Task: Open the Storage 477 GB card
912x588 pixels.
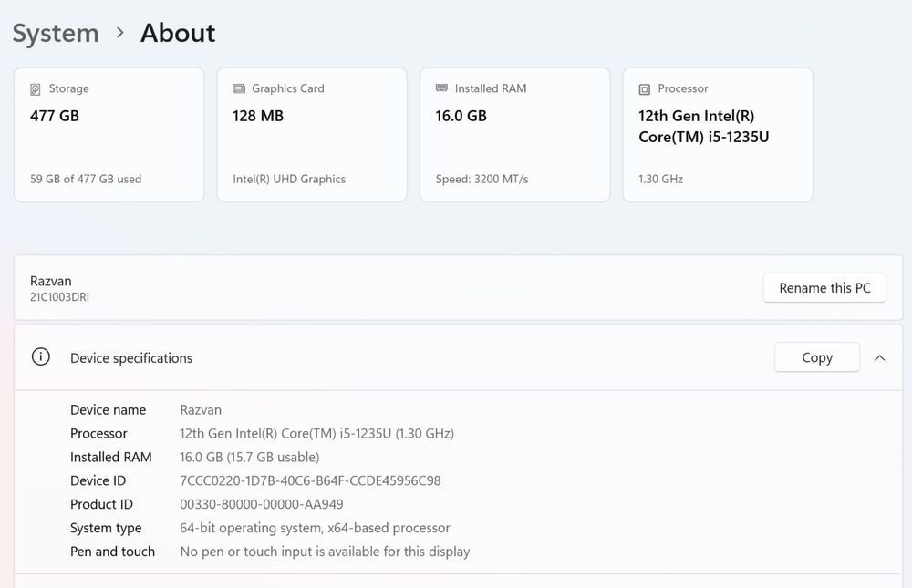Action: (109, 135)
